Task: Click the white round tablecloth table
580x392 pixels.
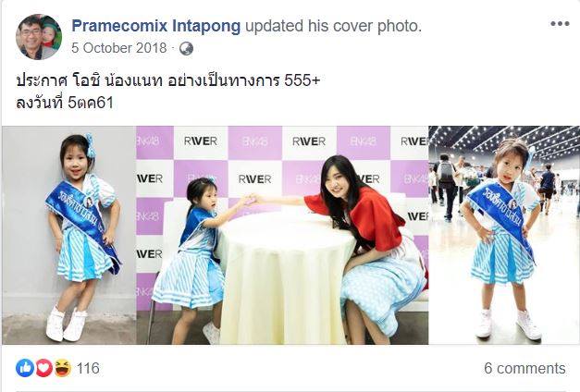Action: click(x=285, y=277)
